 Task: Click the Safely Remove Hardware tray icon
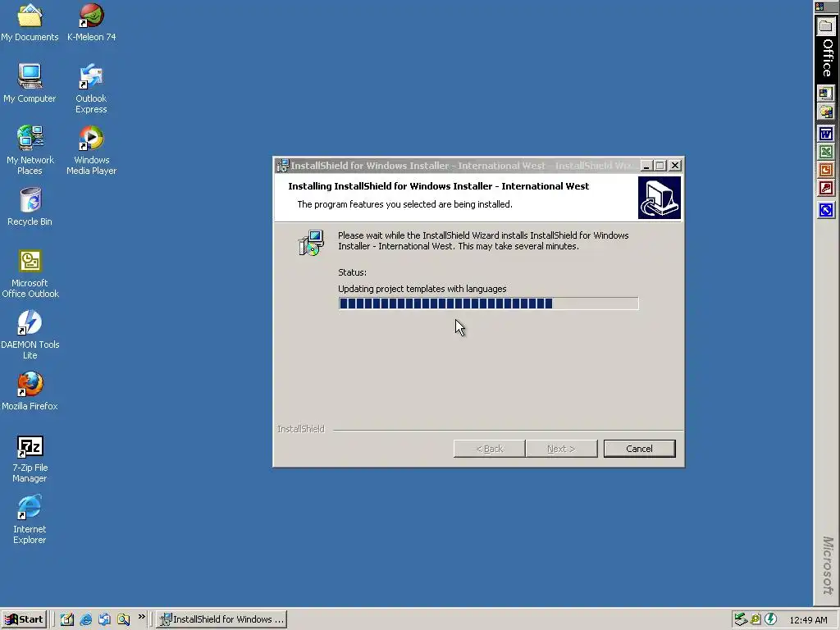741,619
